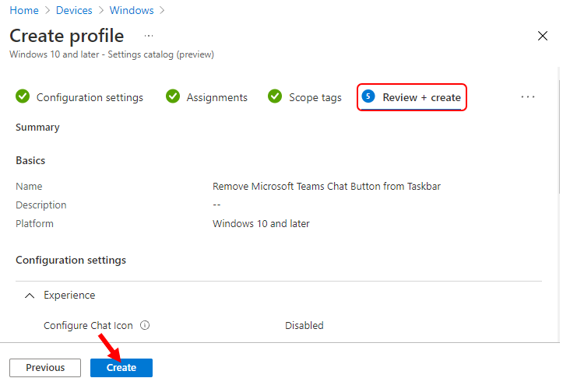Click the Previous button
This screenshot has height=392, width=563.
pyautogui.click(x=45, y=368)
